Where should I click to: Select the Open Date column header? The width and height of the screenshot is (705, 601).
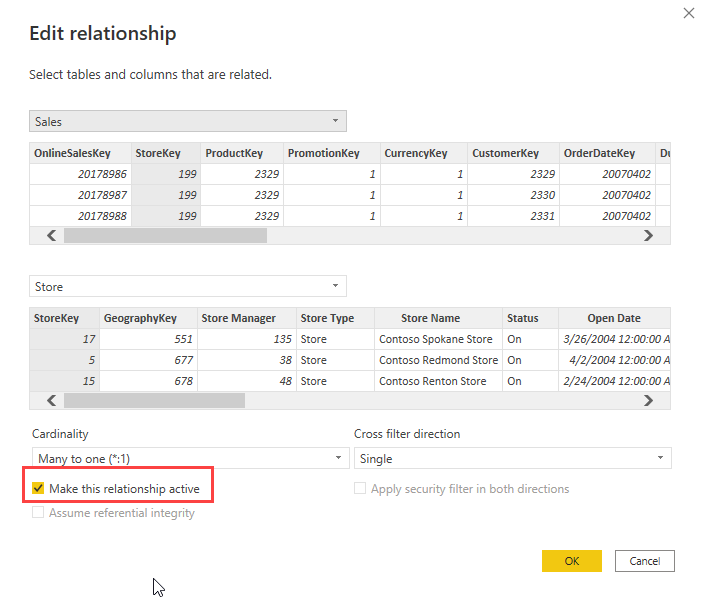pos(614,318)
